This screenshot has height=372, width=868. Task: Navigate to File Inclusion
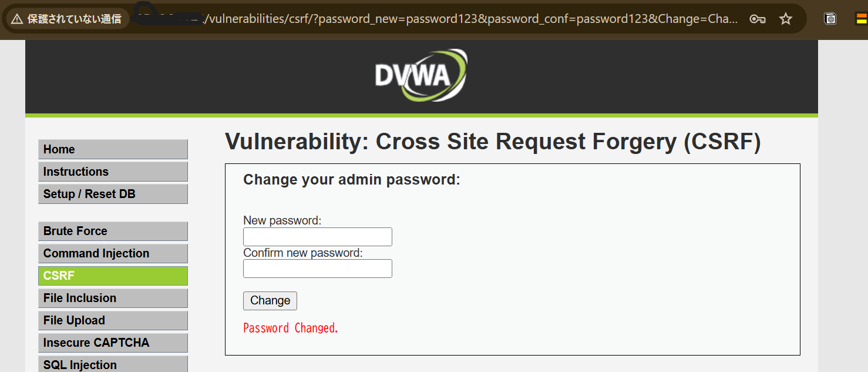point(113,298)
